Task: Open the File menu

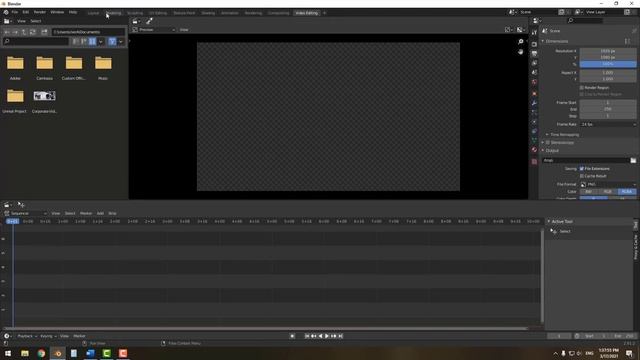Action: (15, 12)
